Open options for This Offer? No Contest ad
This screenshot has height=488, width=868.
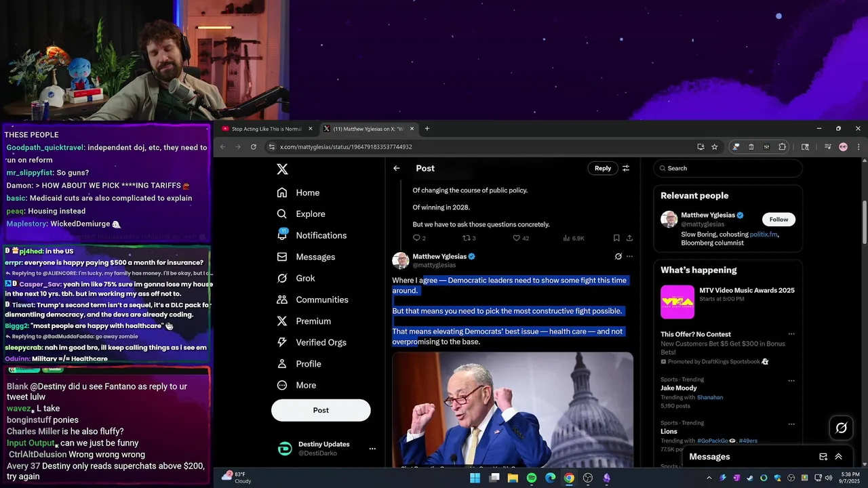pos(791,334)
